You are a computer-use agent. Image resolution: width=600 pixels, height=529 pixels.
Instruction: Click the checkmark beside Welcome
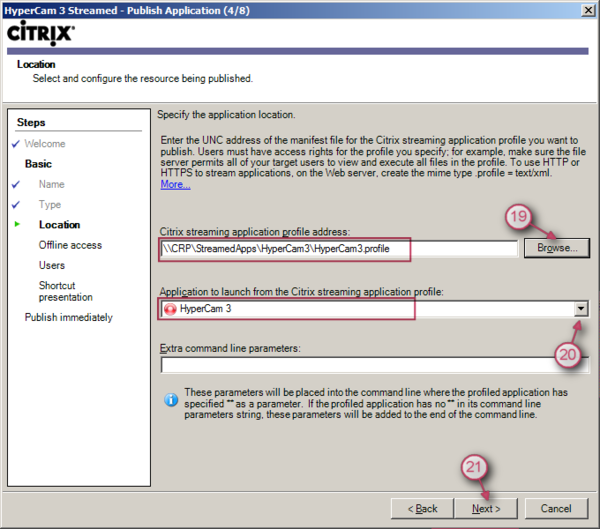pos(16,144)
